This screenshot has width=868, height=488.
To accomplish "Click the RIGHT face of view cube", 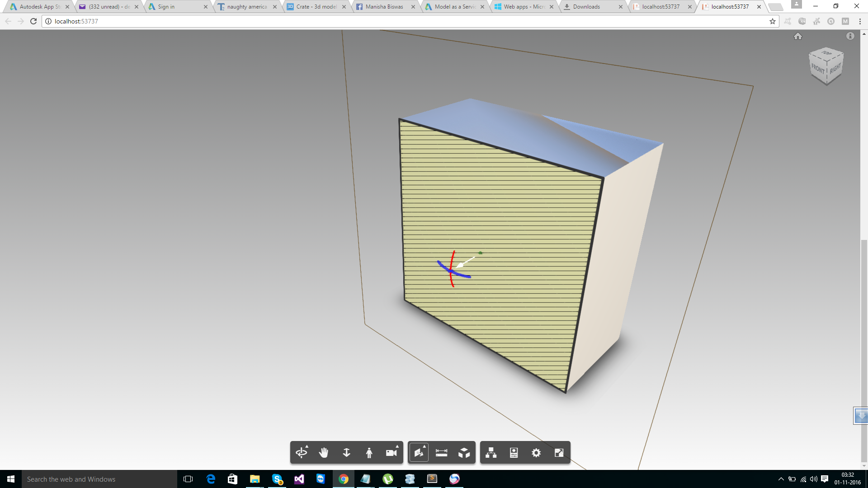I will 835,69.
